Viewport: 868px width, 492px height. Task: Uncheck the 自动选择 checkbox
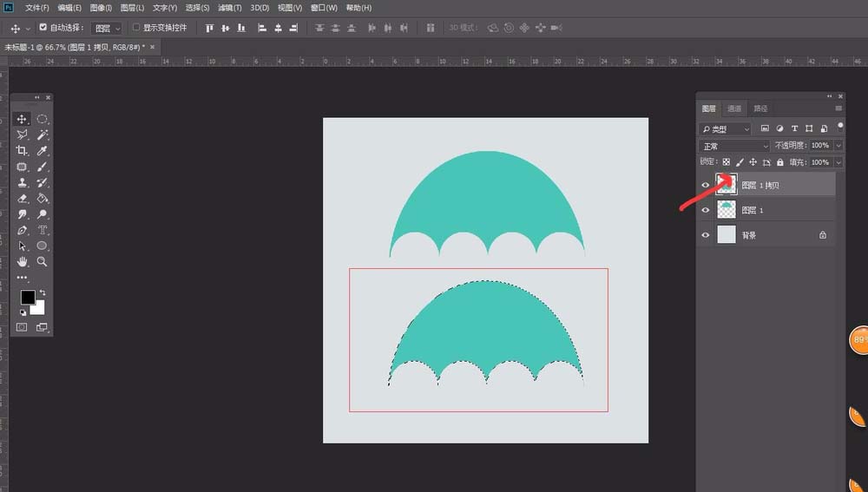point(43,28)
